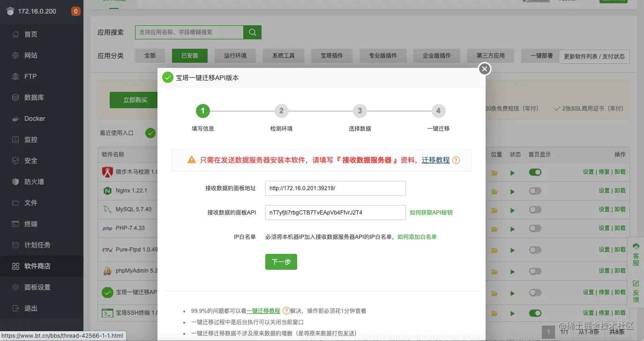
Task: Click the 接收数据的面板API key field
Action: click(336, 213)
